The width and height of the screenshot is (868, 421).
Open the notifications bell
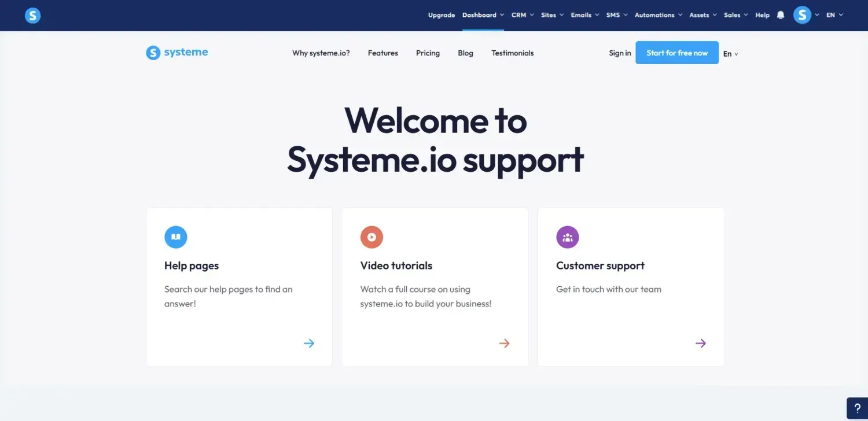tap(781, 15)
